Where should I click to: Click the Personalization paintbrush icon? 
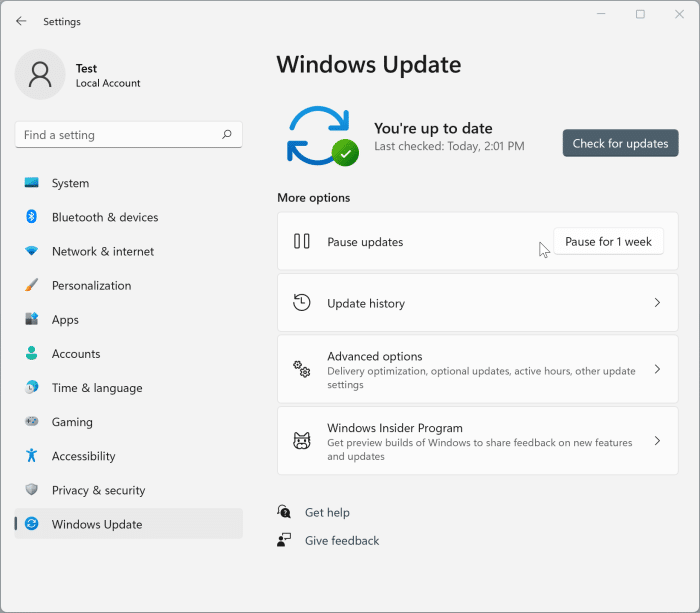[x=31, y=285]
